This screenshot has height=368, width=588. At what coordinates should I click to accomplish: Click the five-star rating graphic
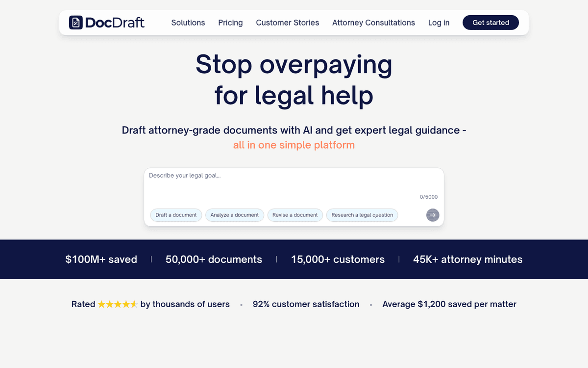(118, 304)
